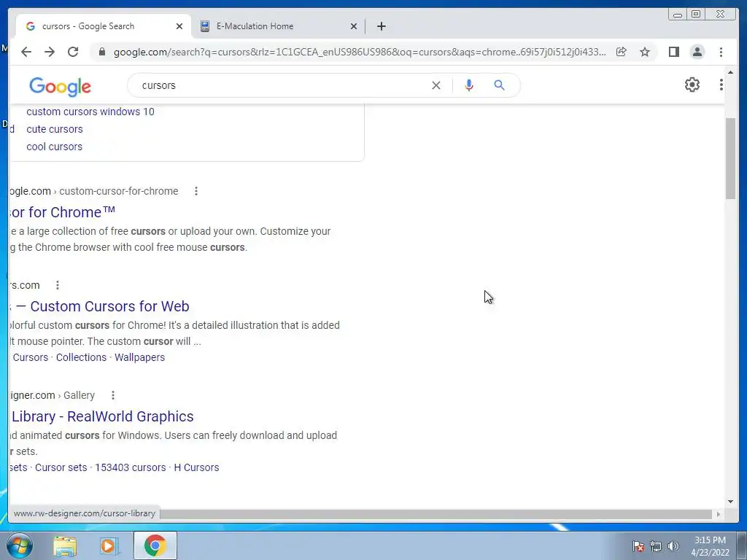Adjust volume via the speaker tray icon
This screenshot has height=560, width=747.
coord(673,545)
